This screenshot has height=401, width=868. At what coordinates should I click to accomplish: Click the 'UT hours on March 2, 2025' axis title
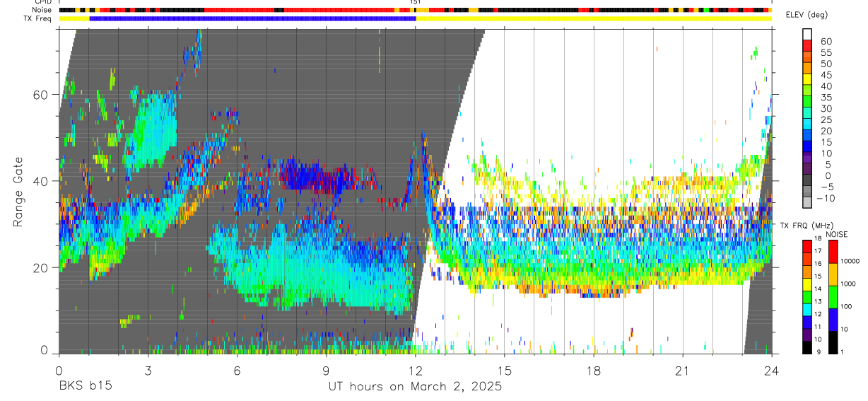[415, 387]
